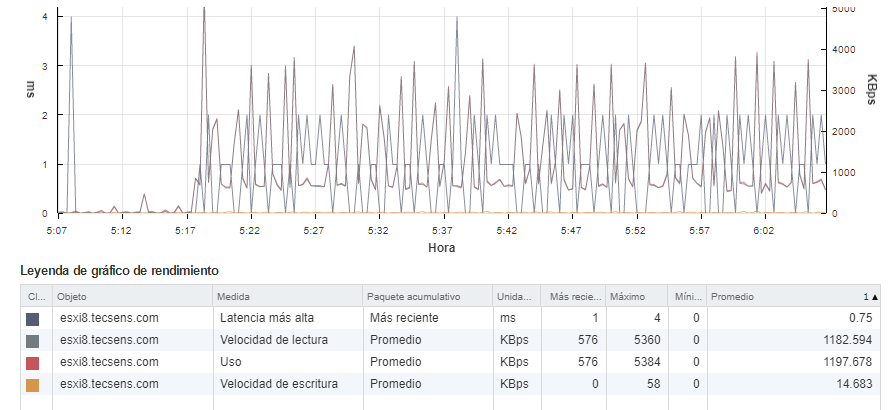The height and width of the screenshot is (410, 888).
Task: Select the gray Velocidad de lectura swatch
Action: 33,341
